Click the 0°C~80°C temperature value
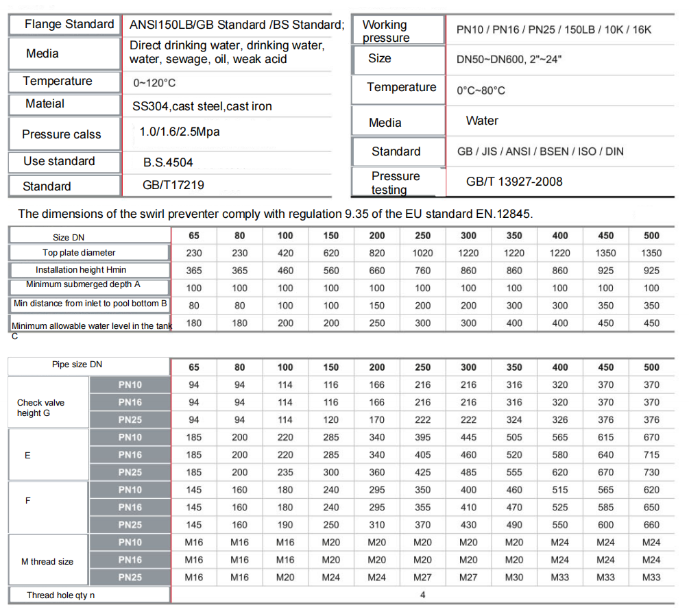This screenshot has width=689, height=616. (x=481, y=90)
